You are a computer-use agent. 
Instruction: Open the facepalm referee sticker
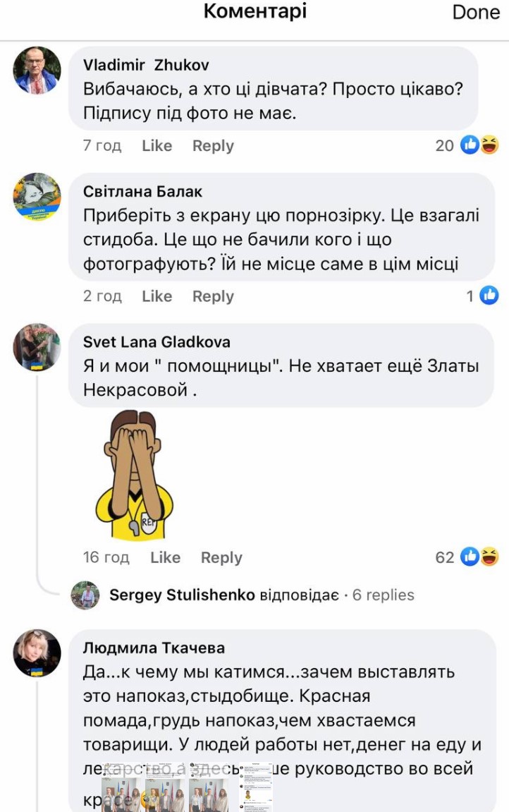tap(134, 474)
